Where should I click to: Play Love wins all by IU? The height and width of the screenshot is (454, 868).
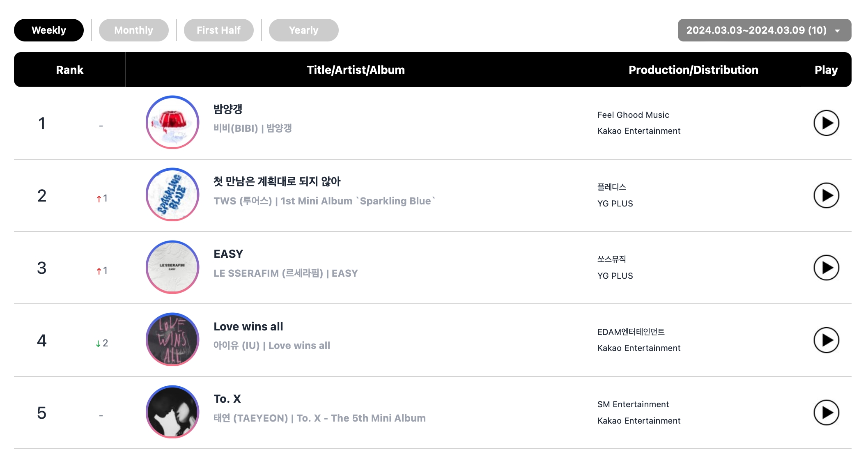(x=826, y=340)
